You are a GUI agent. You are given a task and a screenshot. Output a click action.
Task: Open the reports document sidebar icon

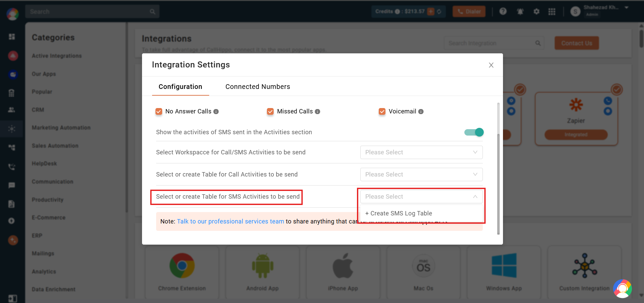pyautogui.click(x=12, y=204)
